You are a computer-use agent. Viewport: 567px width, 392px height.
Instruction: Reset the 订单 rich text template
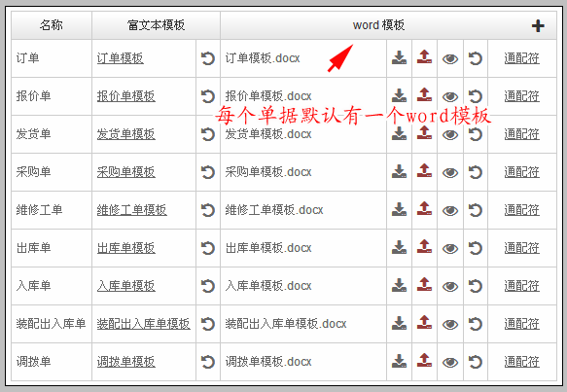(207, 58)
